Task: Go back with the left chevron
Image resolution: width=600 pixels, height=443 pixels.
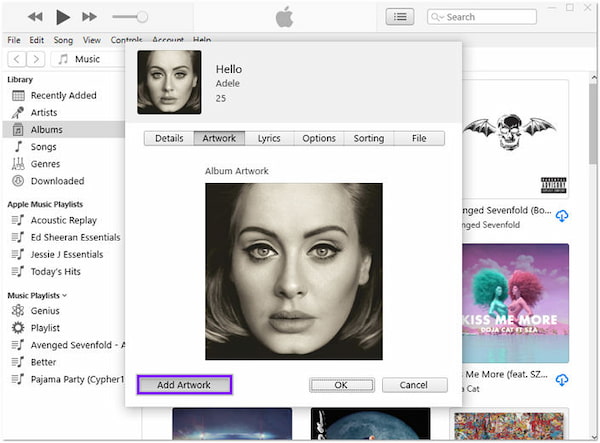Action: (16, 59)
